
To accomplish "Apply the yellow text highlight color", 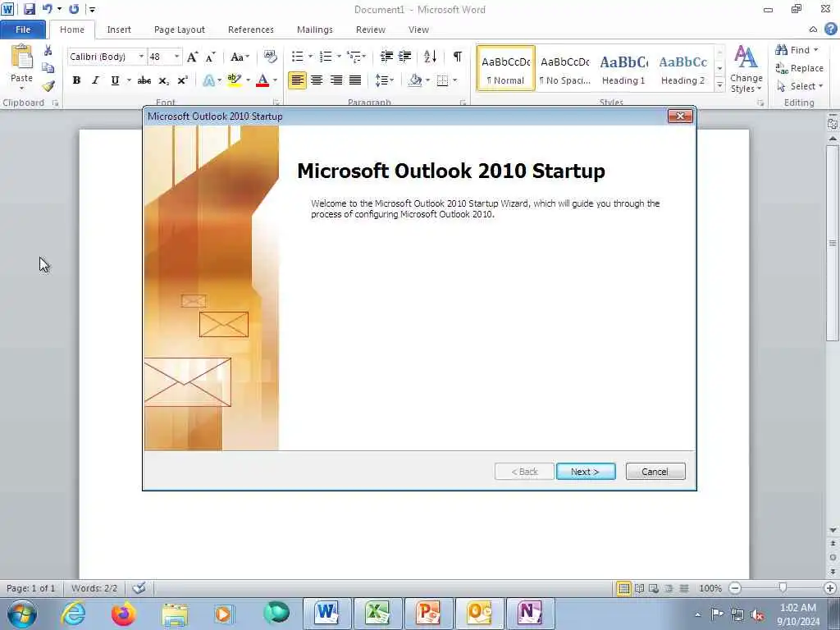I will tap(234, 80).
